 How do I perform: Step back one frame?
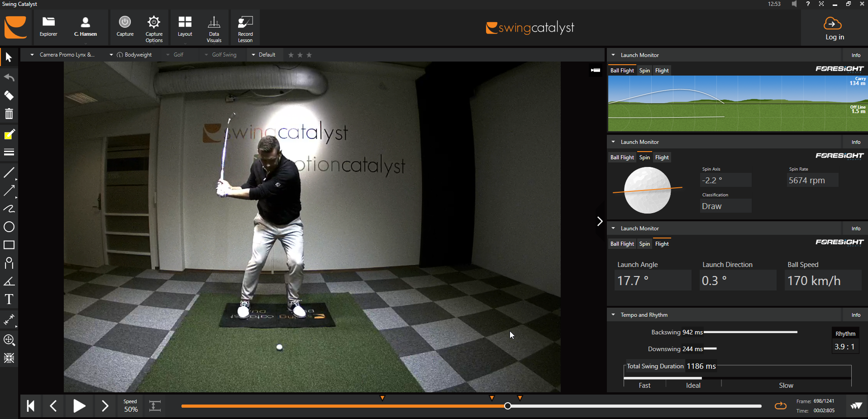pos(53,406)
